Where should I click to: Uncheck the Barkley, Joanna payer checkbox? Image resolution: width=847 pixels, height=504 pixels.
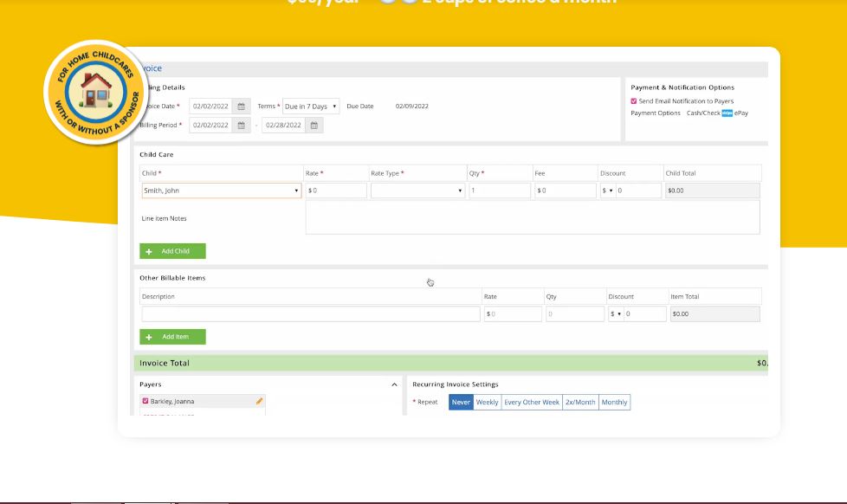pyautogui.click(x=145, y=402)
